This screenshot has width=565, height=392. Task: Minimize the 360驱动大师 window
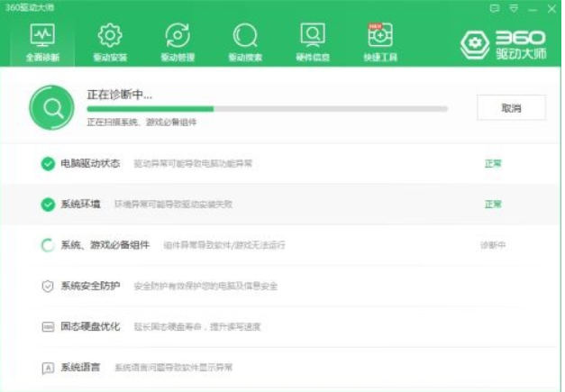pos(533,10)
